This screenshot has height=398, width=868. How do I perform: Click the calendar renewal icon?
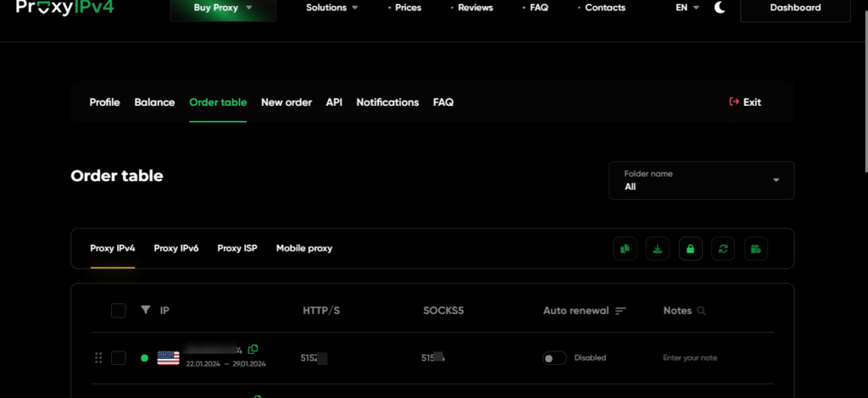tap(754, 249)
